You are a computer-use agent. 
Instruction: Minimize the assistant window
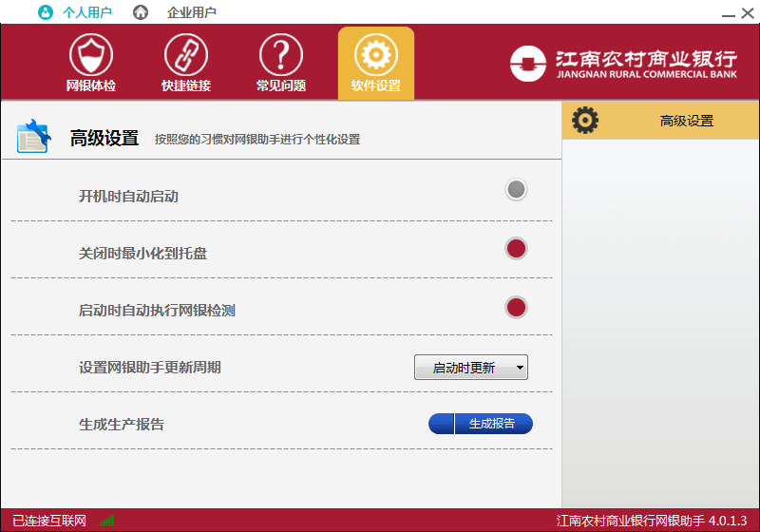(x=729, y=14)
